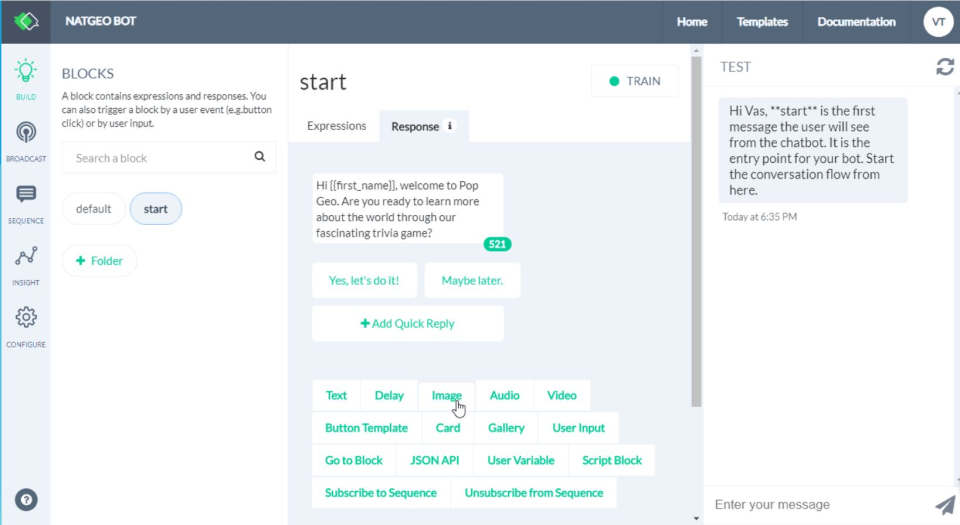
Task: Click the Search a block field
Action: point(155,157)
